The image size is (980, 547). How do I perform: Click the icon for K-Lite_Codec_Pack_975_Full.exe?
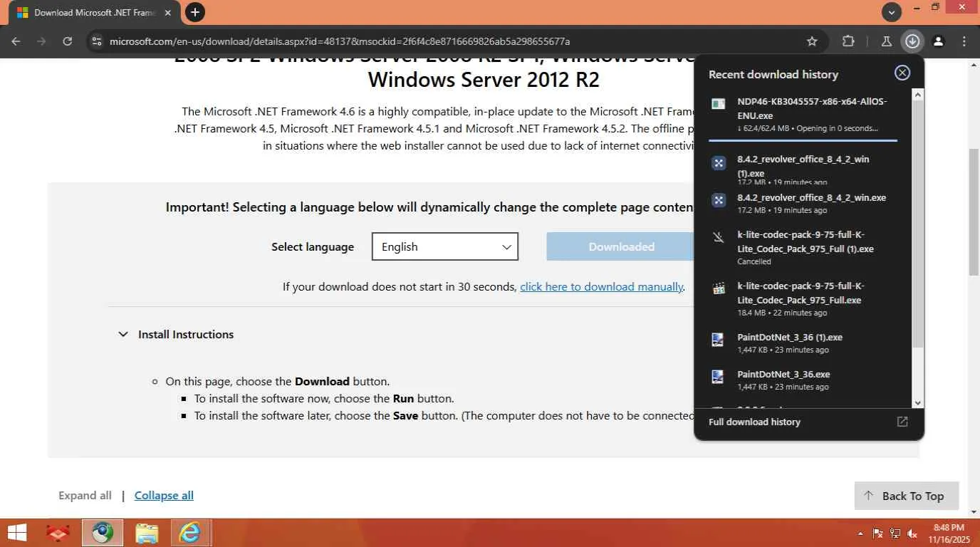coord(719,288)
